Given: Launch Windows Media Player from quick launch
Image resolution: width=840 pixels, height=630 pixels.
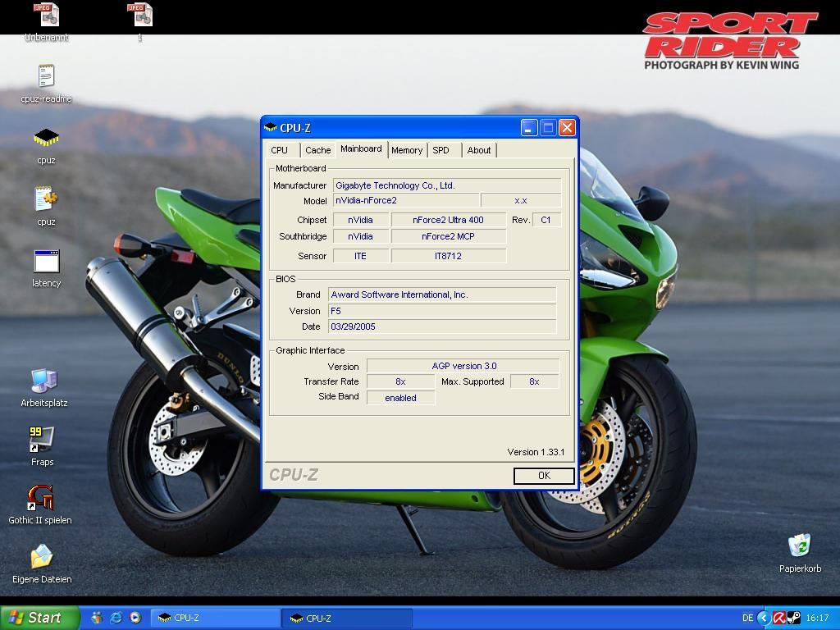Looking at the screenshot, I should 135,618.
